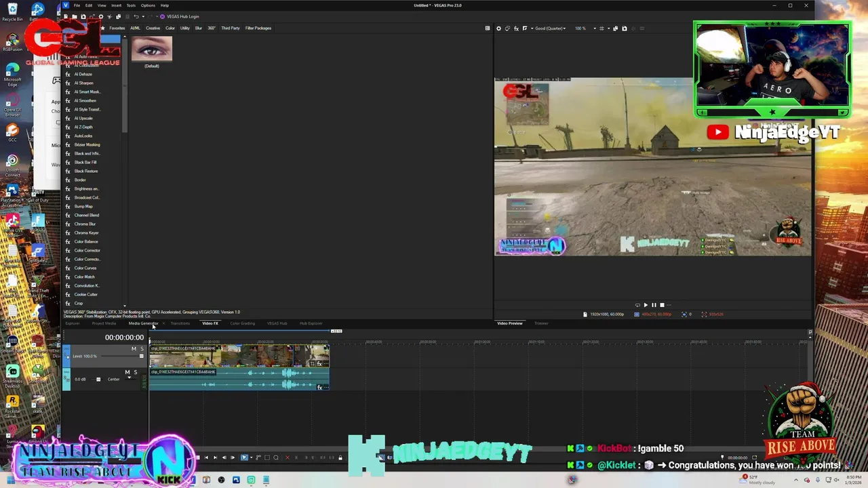The image size is (868, 488).
Task: Select the Filter Packages tab
Action: point(258,28)
